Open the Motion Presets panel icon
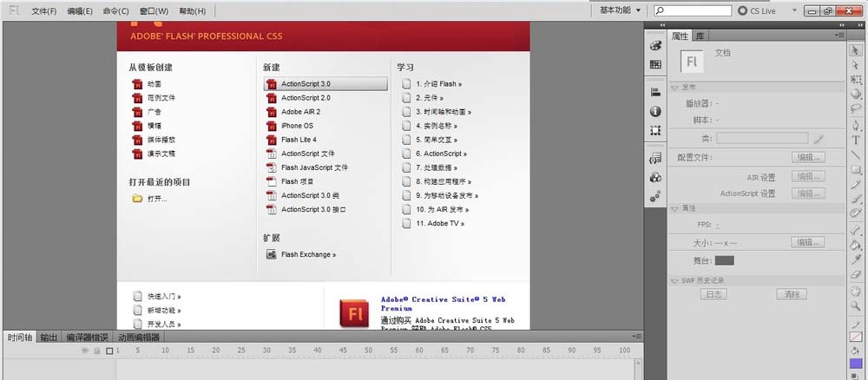This screenshot has height=380, width=868. (655, 196)
